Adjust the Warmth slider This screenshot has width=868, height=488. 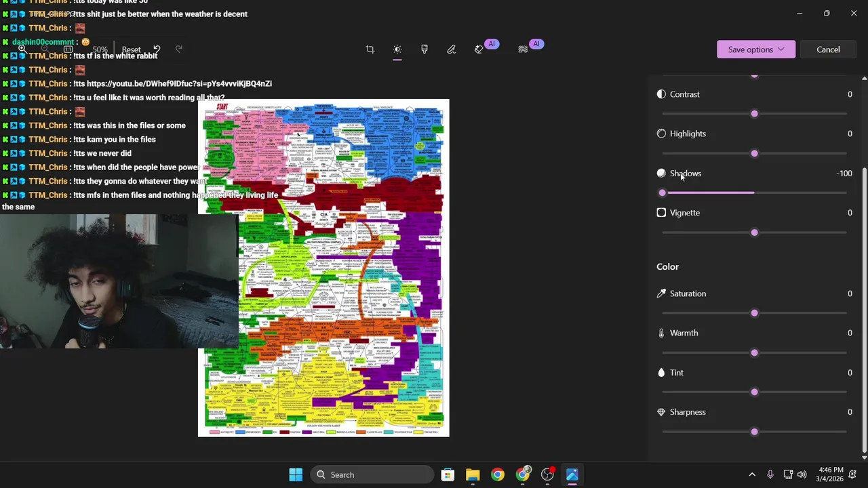coord(754,352)
